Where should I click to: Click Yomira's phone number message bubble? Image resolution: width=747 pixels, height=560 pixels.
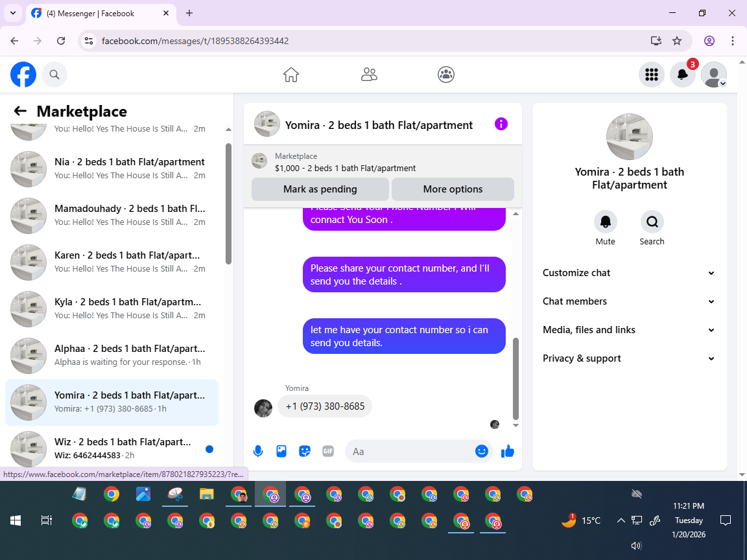point(325,406)
